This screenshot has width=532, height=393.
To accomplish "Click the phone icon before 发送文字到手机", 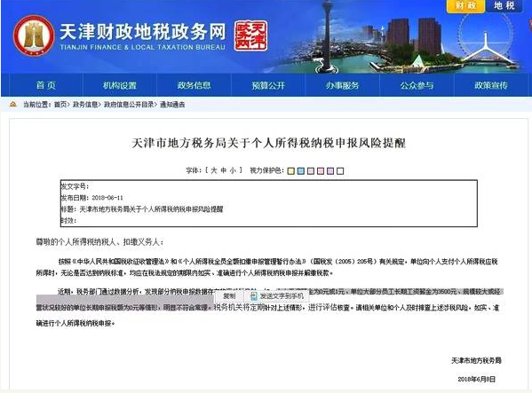I will point(253,296).
